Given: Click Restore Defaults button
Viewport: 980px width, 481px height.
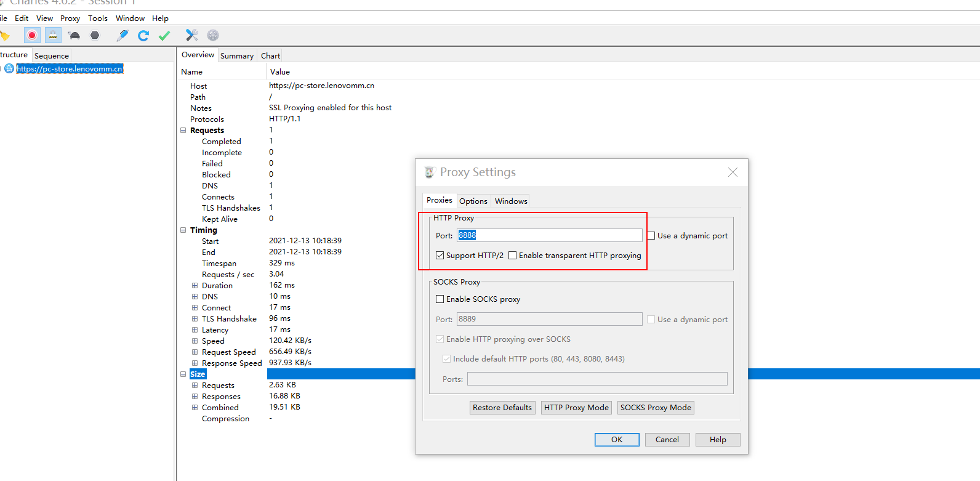Looking at the screenshot, I should pyautogui.click(x=502, y=408).
